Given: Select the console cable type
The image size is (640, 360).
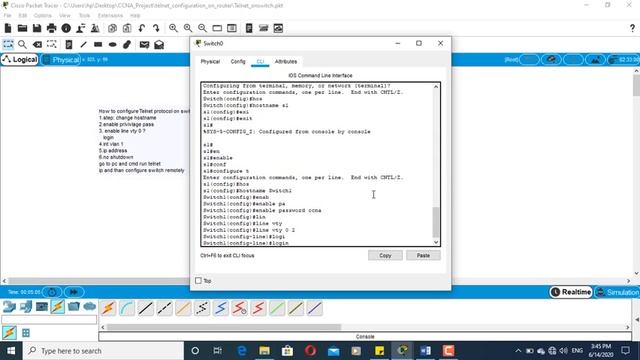Looking at the screenshot, I should (127, 308).
